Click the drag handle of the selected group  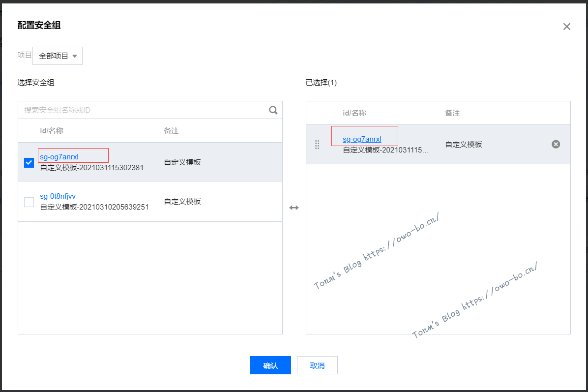(317, 144)
